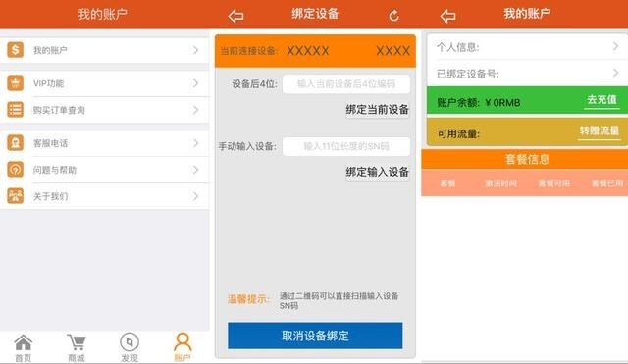
Task: Click 取消设备绑定 blue button
Action: (x=315, y=336)
